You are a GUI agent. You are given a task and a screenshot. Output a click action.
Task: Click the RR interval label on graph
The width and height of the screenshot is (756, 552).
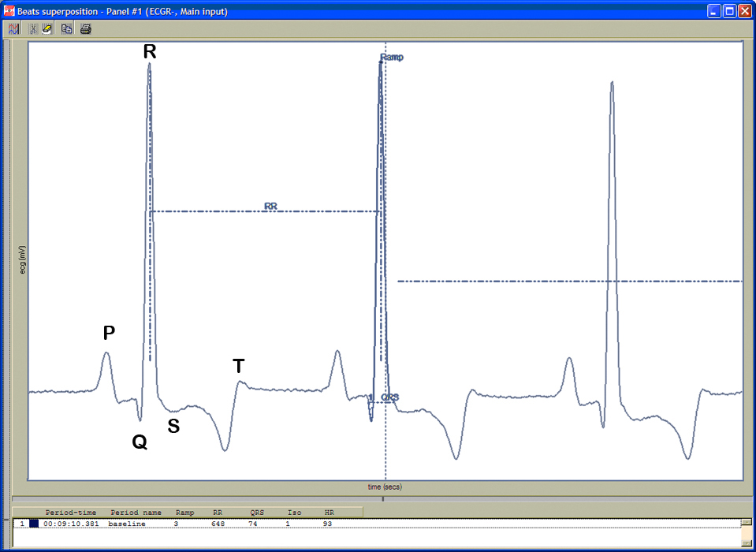(270, 207)
